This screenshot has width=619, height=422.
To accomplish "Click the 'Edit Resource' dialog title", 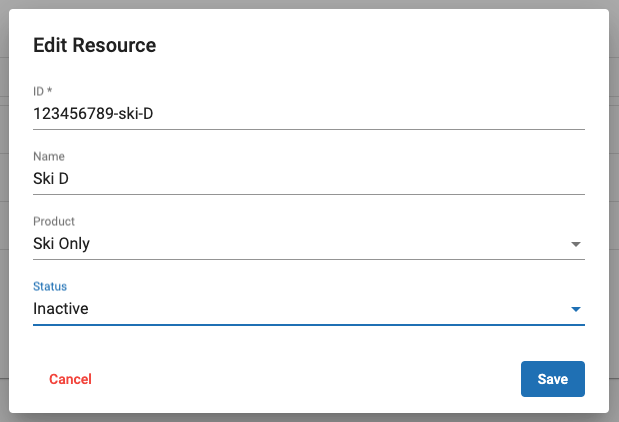I will [x=94, y=45].
